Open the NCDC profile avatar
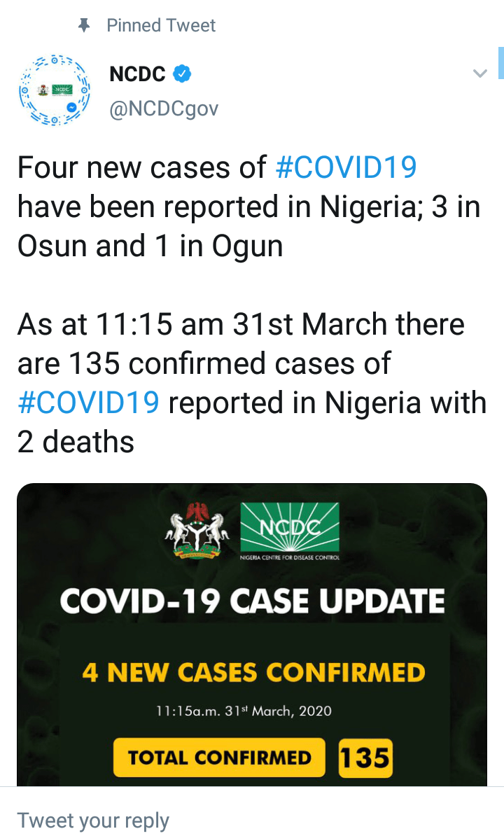The height and width of the screenshot is (836, 504). point(55,90)
